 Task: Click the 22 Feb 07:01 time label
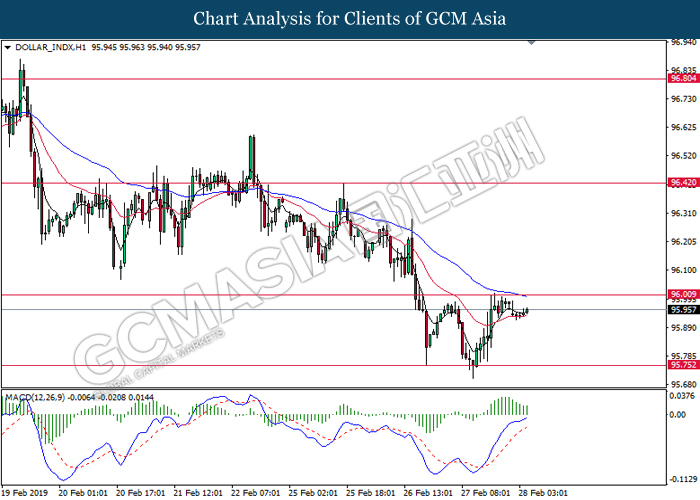[256, 493]
